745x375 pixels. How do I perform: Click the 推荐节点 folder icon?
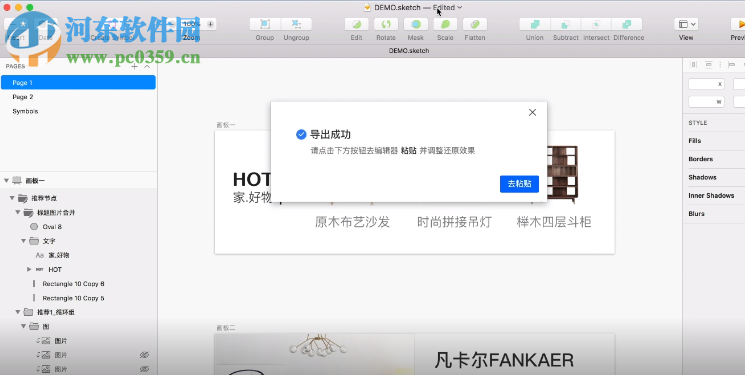point(22,198)
